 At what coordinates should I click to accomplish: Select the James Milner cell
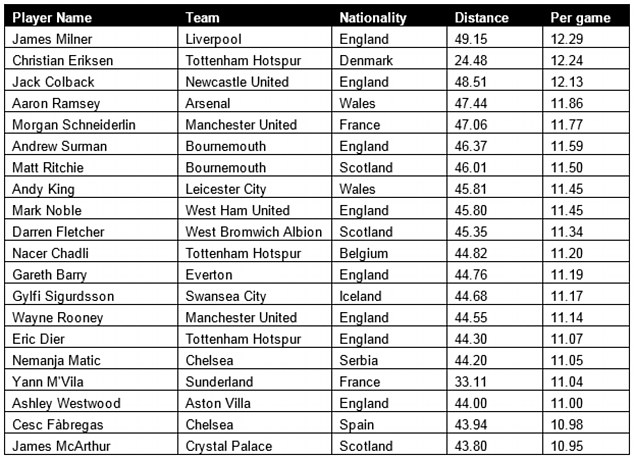91,38
